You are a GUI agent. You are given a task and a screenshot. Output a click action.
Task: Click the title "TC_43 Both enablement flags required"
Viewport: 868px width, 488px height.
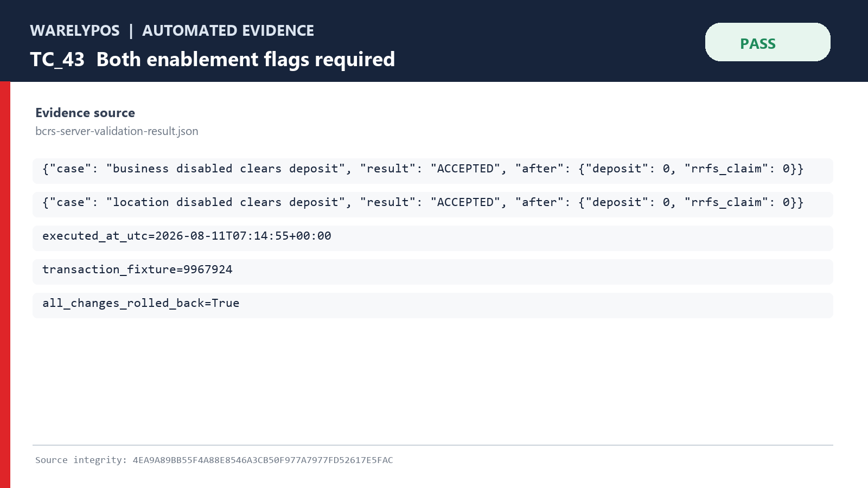[x=213, y=60]
